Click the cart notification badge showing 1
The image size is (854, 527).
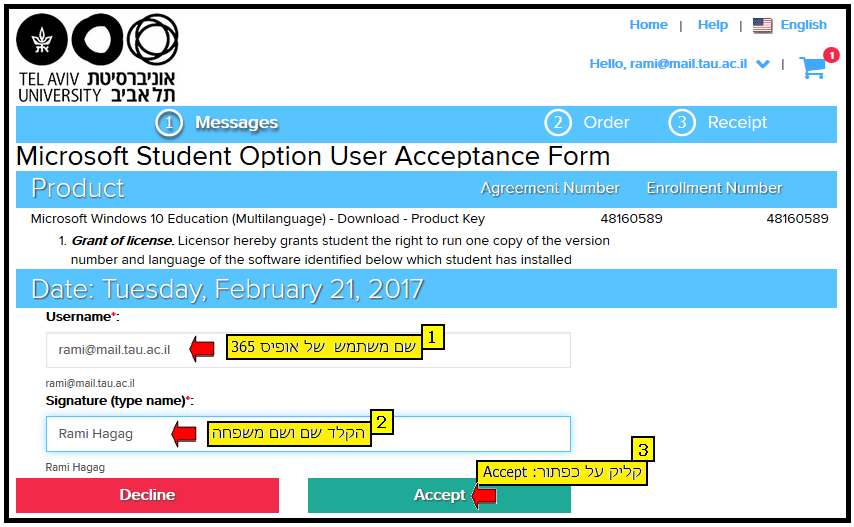tap(831, 56)
